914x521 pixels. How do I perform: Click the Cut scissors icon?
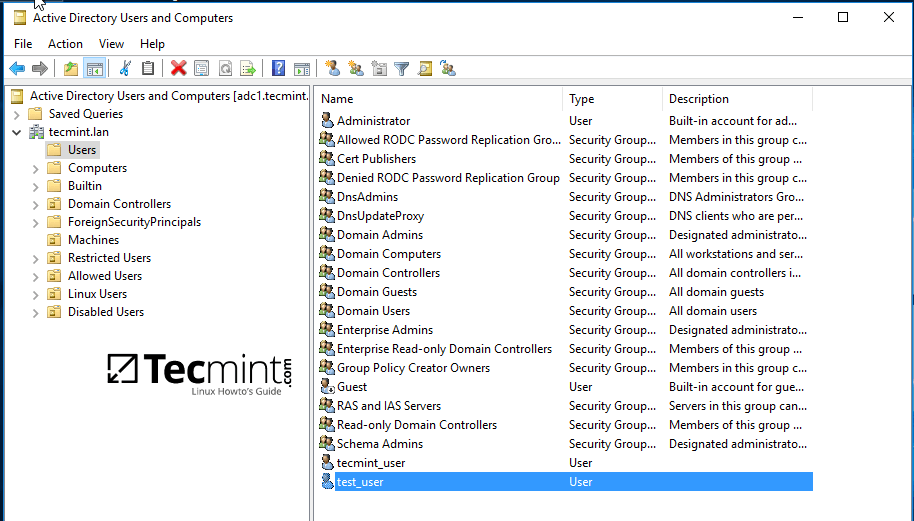[x=125, y=69]
